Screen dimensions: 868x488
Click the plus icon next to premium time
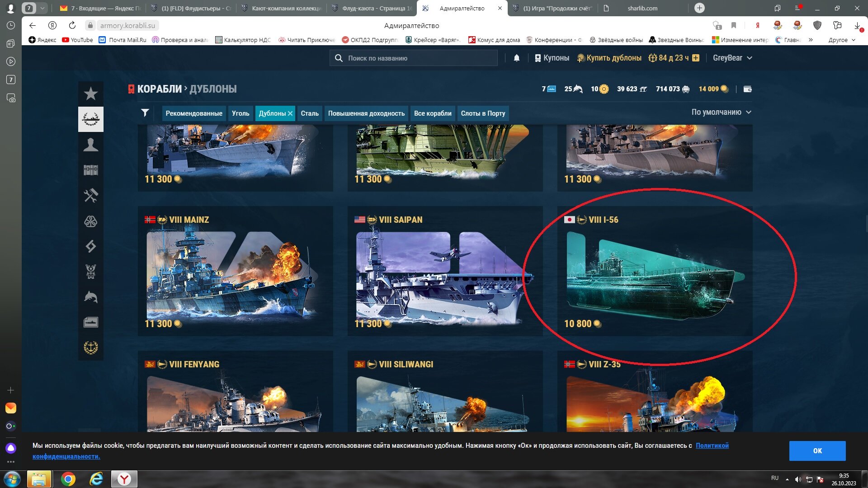(x=696, y=58)
